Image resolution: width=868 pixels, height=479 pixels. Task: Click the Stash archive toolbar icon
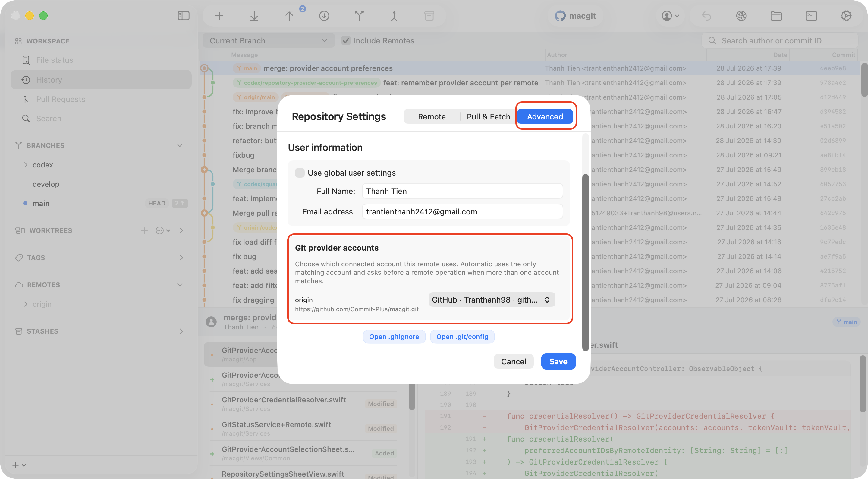(429, 16)
